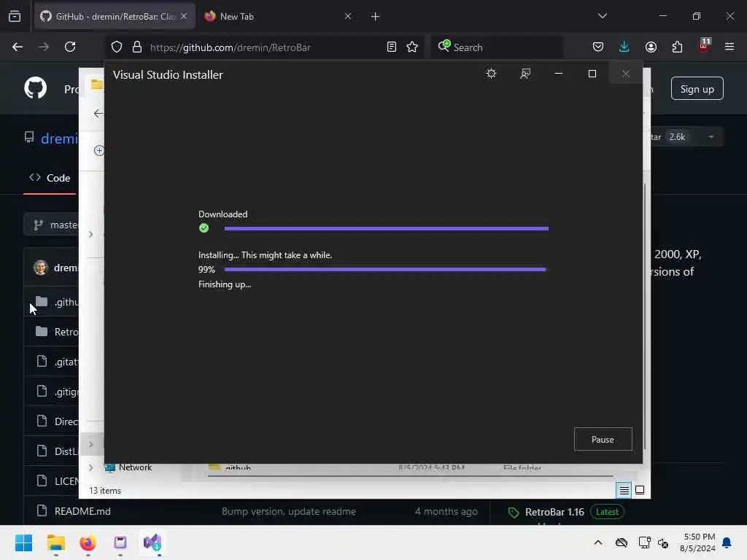This screenshot has height=560, width=747.
Task: Open the RetroBar 1.16 release link
Action: (554, 512)
